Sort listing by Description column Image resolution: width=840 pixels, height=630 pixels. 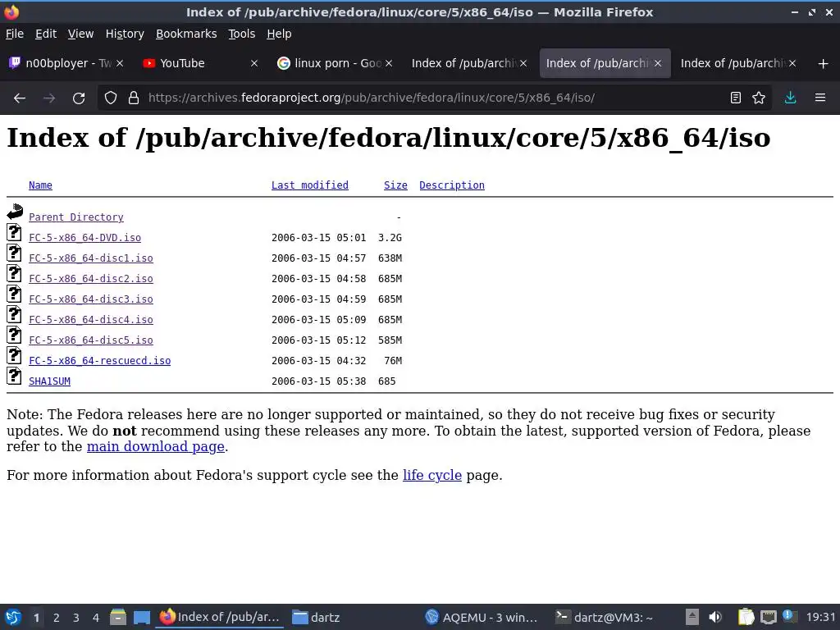[x=452, y=185]
